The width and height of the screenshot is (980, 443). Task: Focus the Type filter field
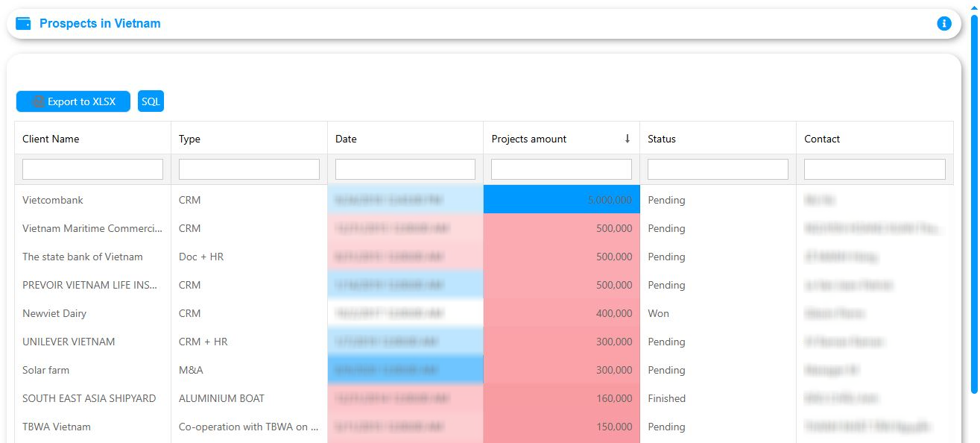pyautogui.click(x=249, y=169)
